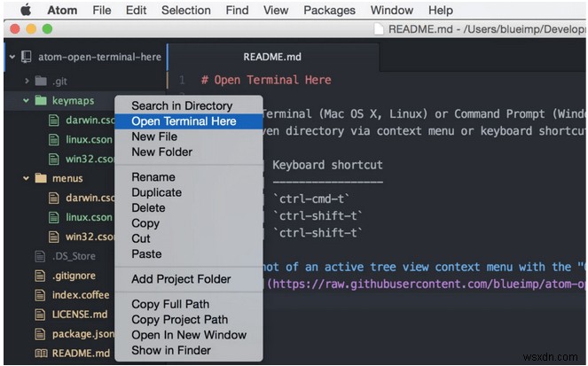Expand the .git folder chevron
This screenshot has height=366, width=588.
coord(27,81)
